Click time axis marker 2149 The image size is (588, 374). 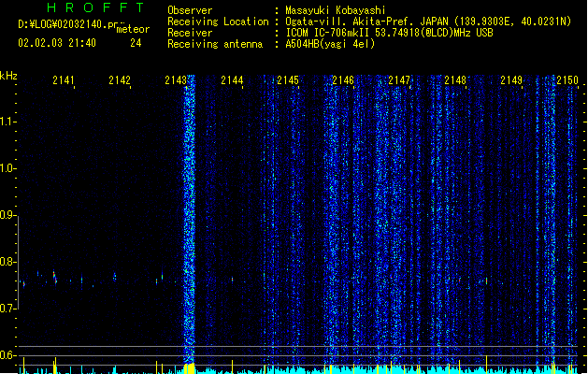click(511, 80)
